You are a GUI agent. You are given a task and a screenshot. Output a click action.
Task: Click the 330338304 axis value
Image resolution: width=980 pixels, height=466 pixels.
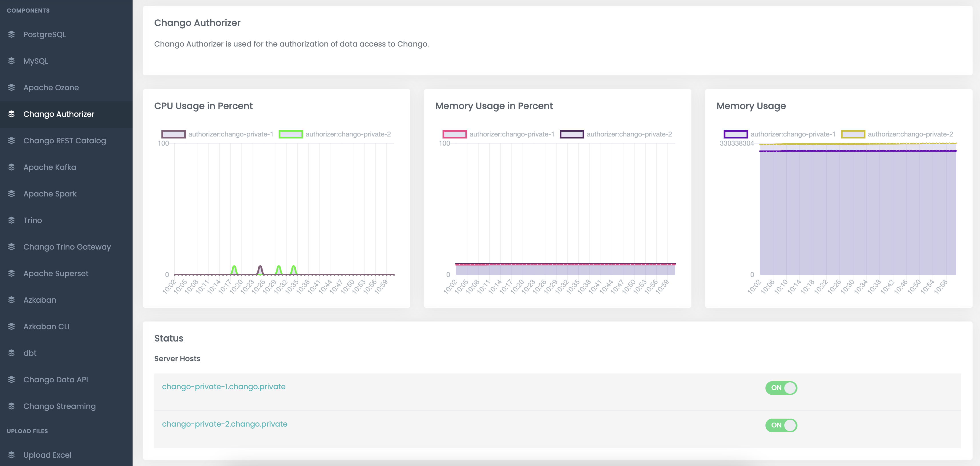coord(737,143)
